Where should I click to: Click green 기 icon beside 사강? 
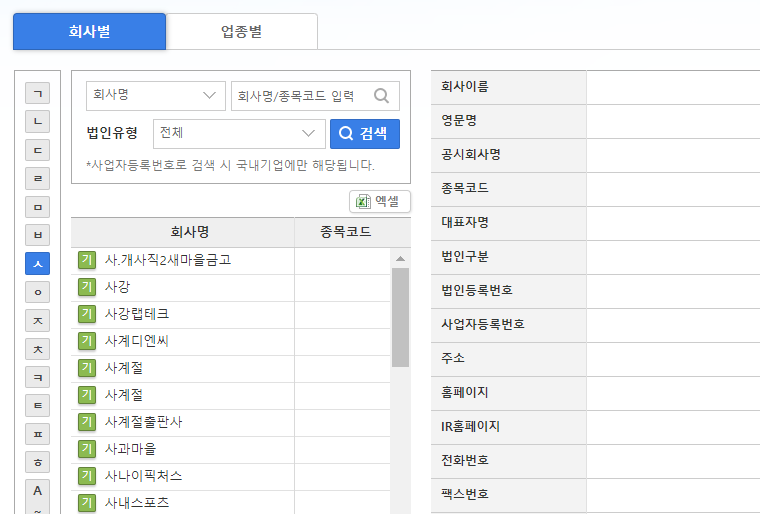click(x=87, y=287)
